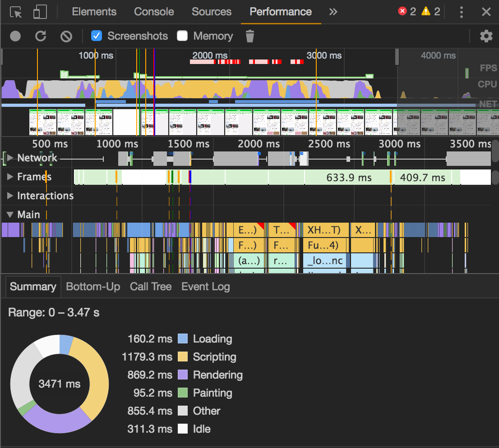Viewport: 499px width, 448px height.
Task: Collapse the Main thread track
Action: click(x=10, y=215)
